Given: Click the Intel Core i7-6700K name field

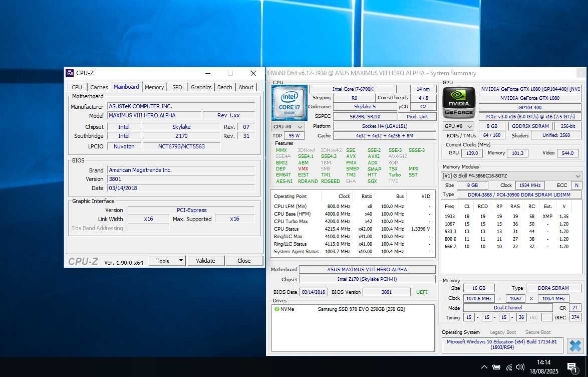Looking at the screenshot, I should (353, 89).
